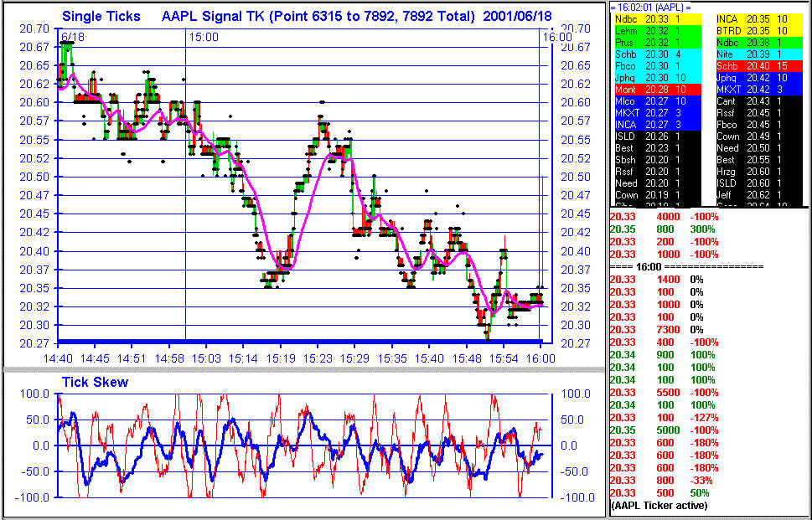The width and height of the screenshot is (812, 520).
Task: Click the '==== 16:00 ====' separator row
Action: pyautogui.click(x=686, y=267)
